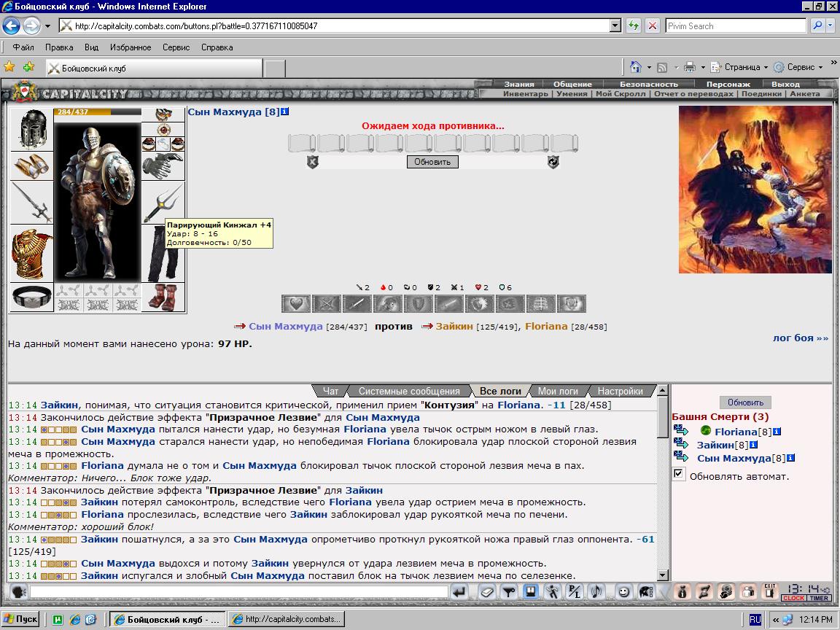
Task: Open the smiley emoticons picker
Action: (x=623, y=592)
